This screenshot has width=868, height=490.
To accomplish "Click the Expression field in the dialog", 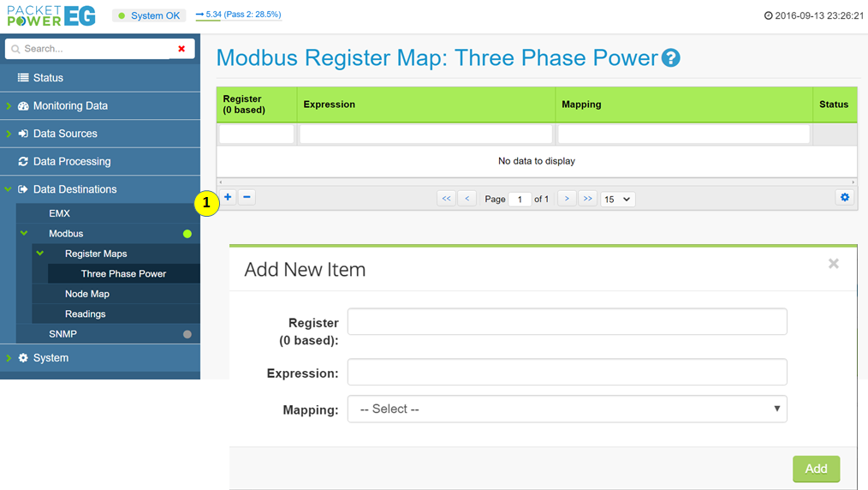I will point(567,373).
